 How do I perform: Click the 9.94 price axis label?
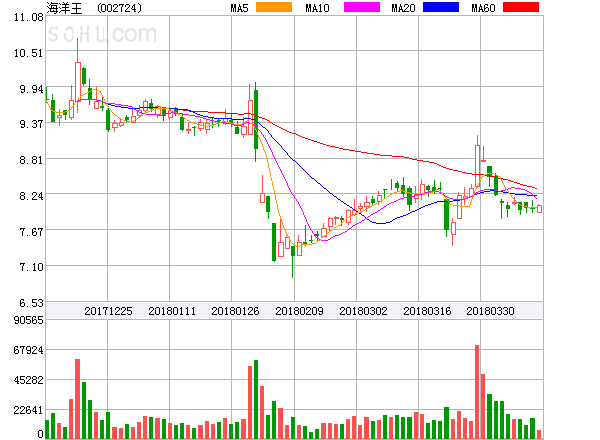tap(31, 89)
